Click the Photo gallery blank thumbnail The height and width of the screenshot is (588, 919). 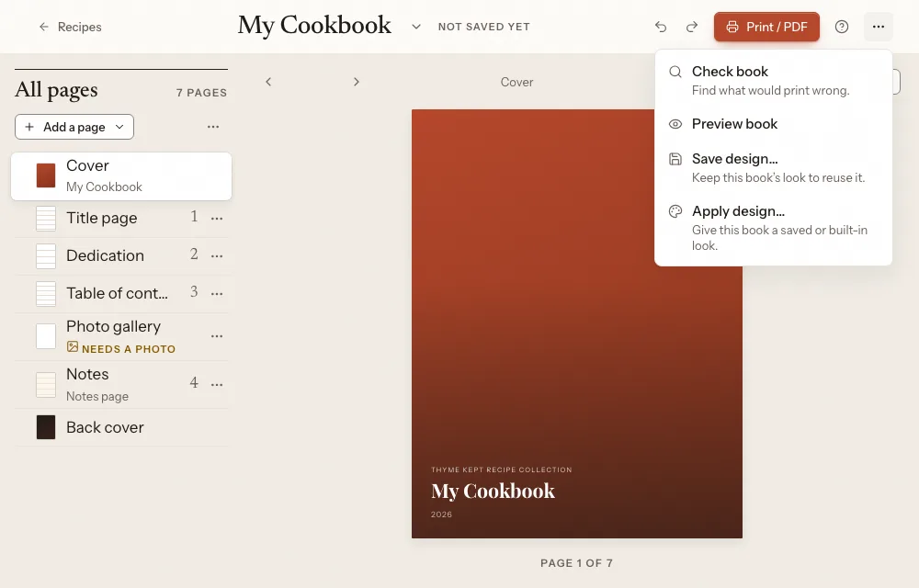[x=46, y=337]
